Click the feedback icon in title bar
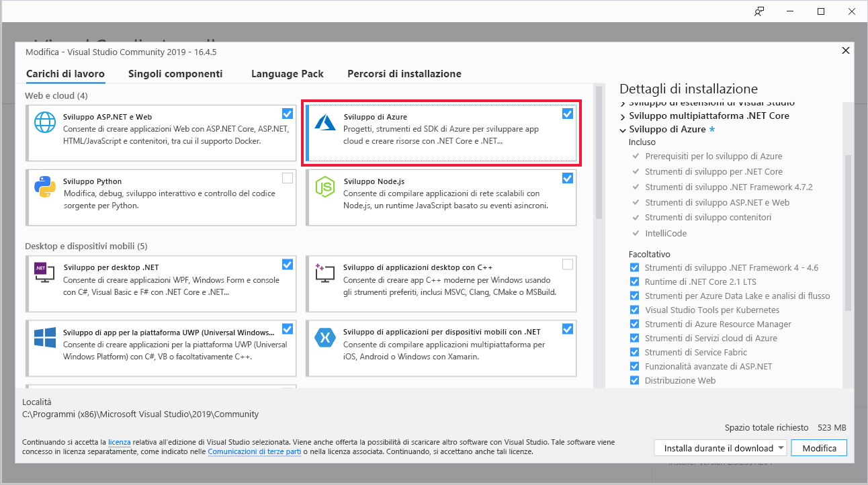868x485 pixels. (759, 11)
